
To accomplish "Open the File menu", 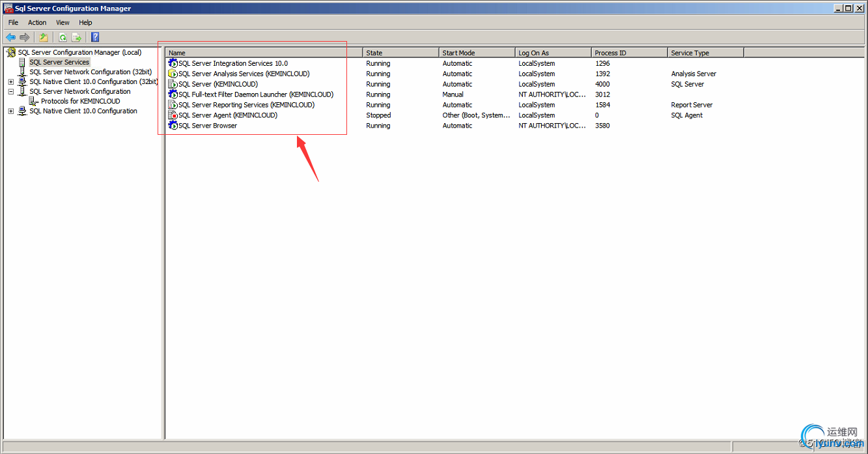I will pos(13,22).
